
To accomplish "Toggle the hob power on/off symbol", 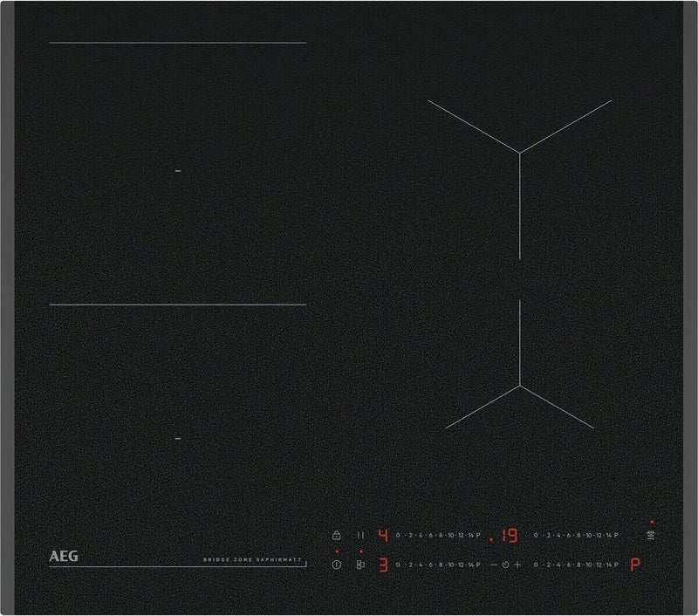I will 336,565.
